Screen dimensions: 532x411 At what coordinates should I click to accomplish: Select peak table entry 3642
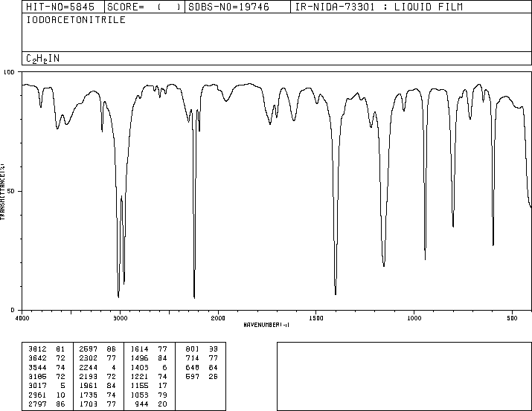[36, 358]
